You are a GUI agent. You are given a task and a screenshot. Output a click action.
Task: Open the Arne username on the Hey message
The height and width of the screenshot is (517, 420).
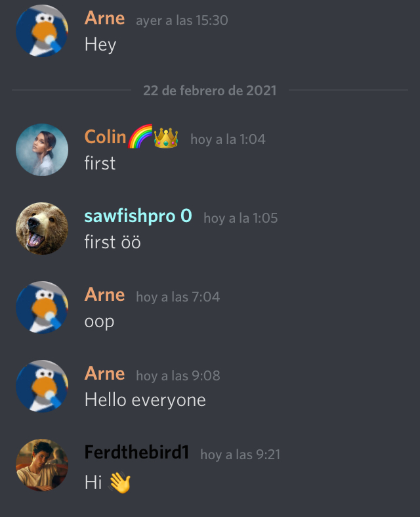tap(104, 18)
